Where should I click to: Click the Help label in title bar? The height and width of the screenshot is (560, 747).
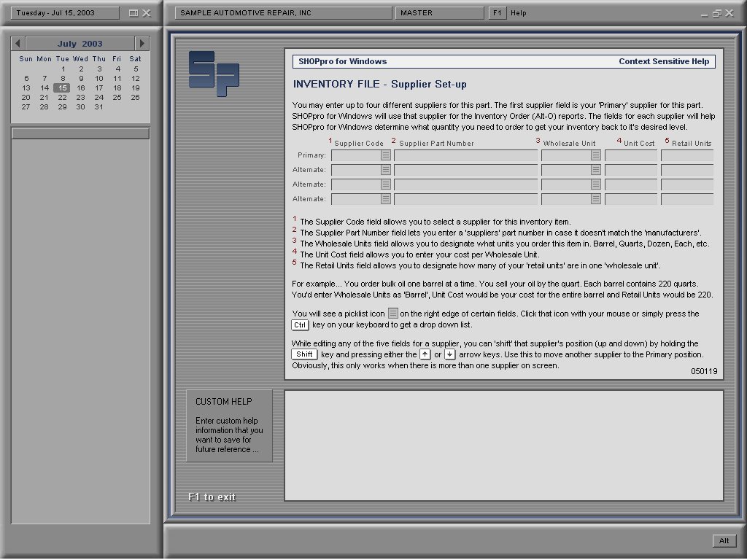(519, 13)
